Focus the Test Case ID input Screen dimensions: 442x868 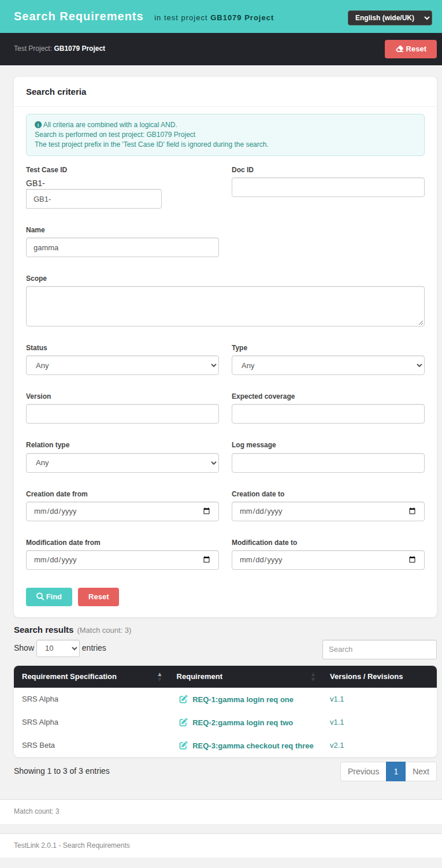[94, 199]
